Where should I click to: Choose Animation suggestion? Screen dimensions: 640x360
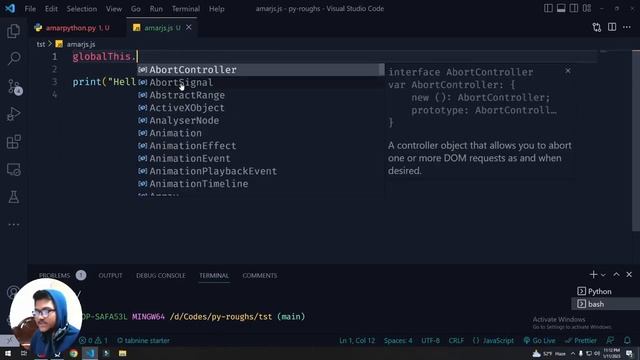260,133
